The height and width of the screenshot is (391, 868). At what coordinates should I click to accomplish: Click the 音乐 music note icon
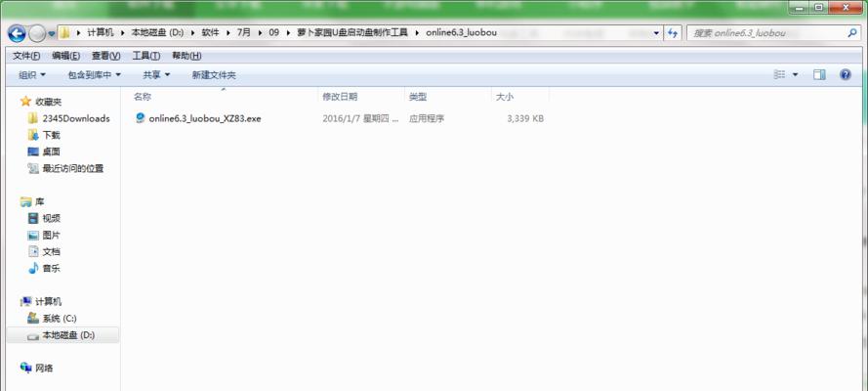coord(33,268)
